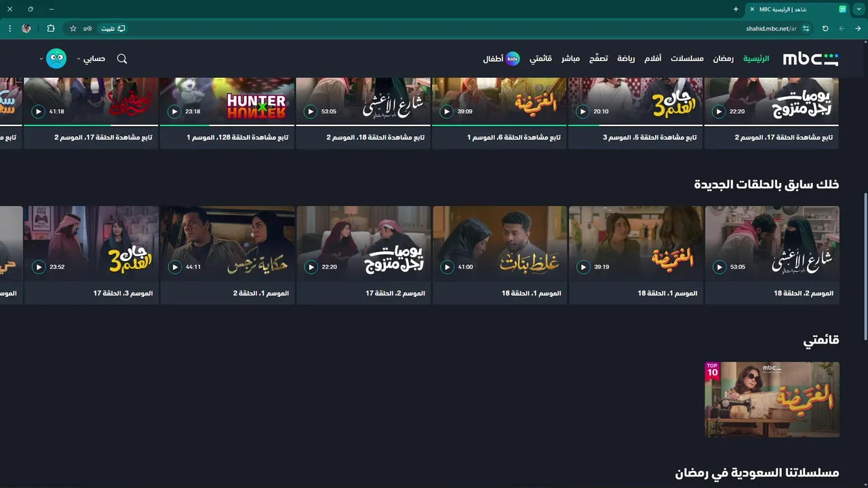Open the رمضان menu item
Viewport: 868px width, 488px height.
(x=723, y=59)
